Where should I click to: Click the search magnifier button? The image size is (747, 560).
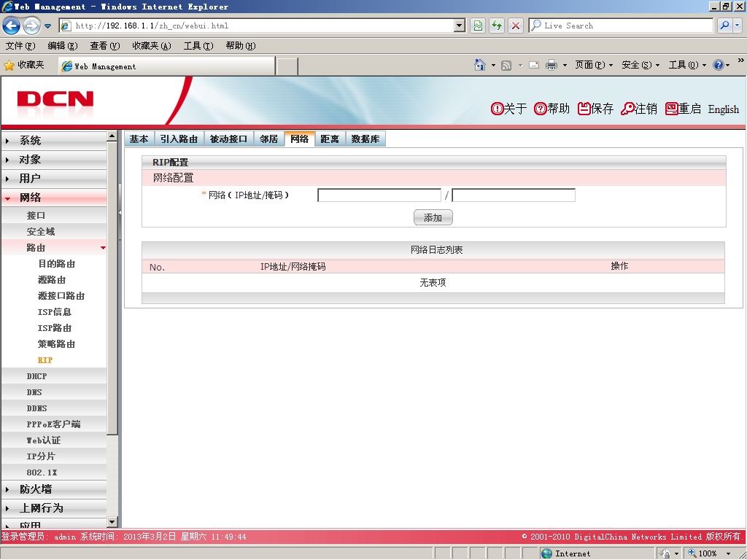(x=724, y=26)
